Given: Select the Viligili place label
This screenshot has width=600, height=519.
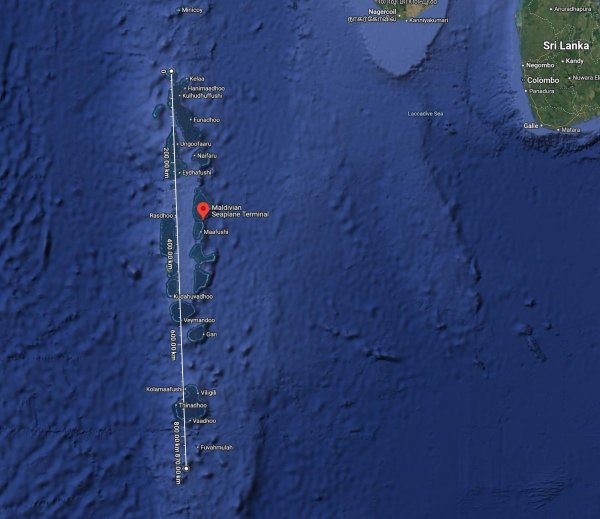Looking at the screenshot, I should [207, 392].
